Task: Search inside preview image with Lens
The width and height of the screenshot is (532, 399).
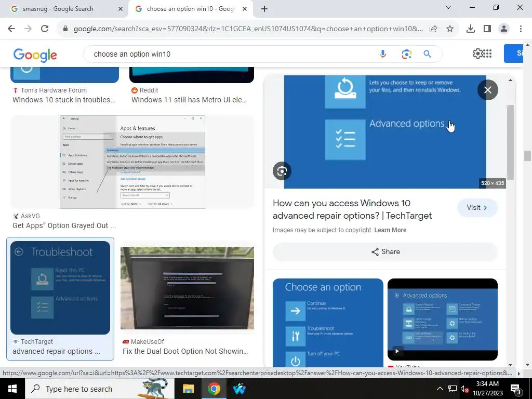Action: pyautogui.click(x=282, y=171)
